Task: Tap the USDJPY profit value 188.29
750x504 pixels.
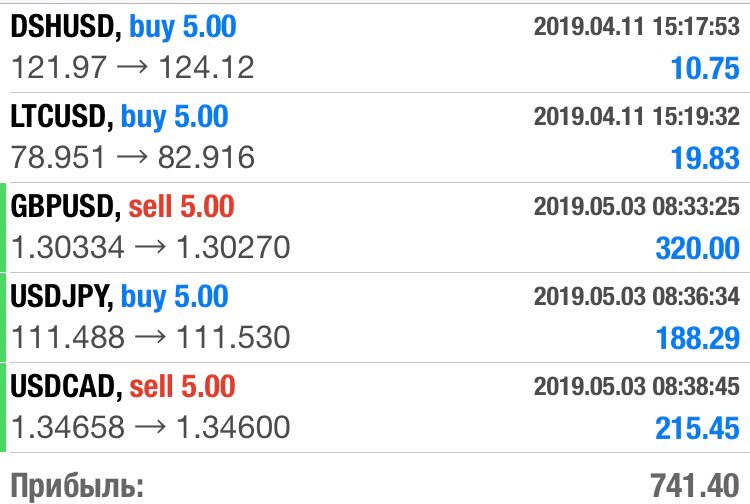Action: [x=697, y=338]
